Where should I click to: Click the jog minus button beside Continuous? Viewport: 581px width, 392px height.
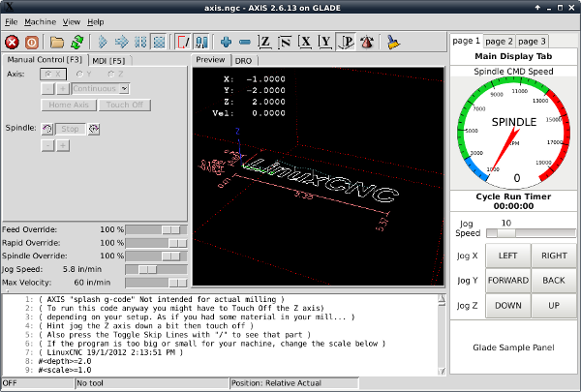[x=47, y=88]
